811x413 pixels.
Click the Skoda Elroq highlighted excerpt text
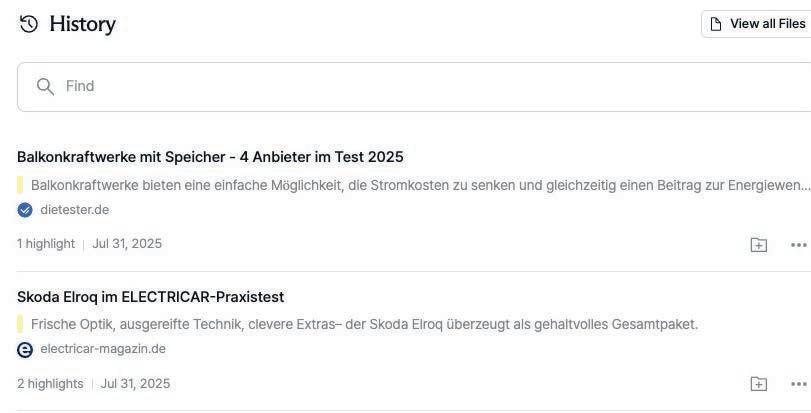[364, 325]
